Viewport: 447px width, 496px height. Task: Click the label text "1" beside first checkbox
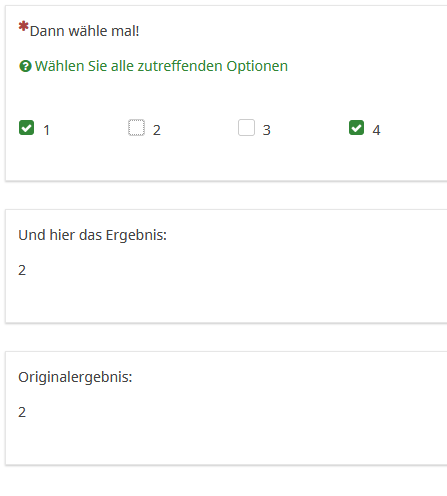point(47,130)
